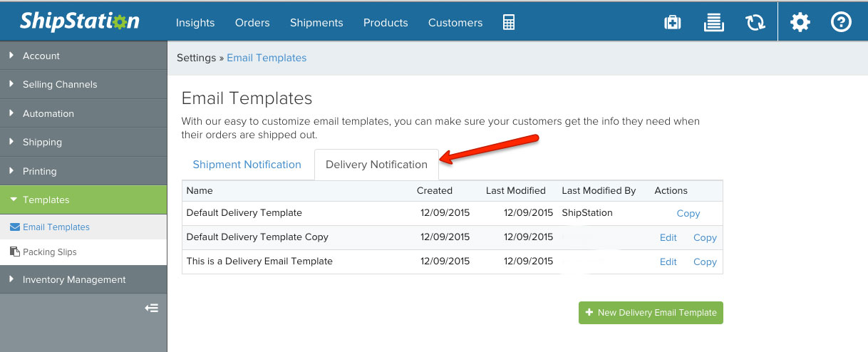The width and height of the screenshot is (868, 352).
Task: Click the help question mark icon
Action: pos(841,23)
